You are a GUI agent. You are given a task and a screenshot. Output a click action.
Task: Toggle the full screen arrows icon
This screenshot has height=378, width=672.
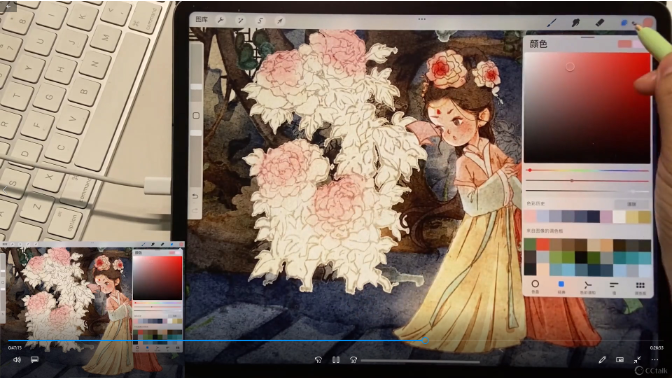[637, 360]
